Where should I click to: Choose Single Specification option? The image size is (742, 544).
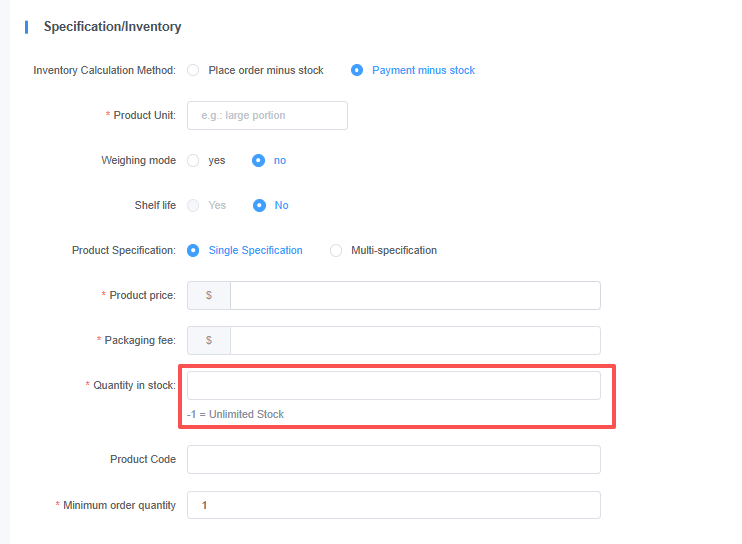(194, 251)
